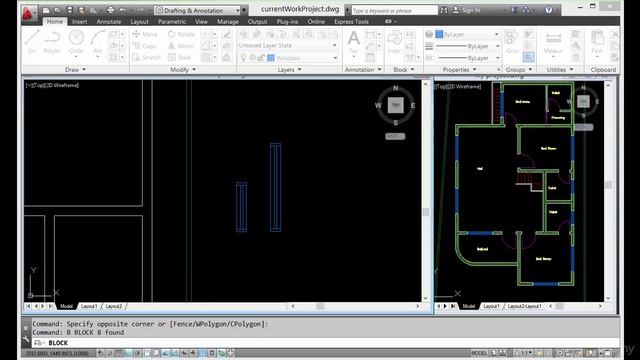Open the Express Tools ribbon tab
Screen dimensions: 640x360
(x=351, y=22)
